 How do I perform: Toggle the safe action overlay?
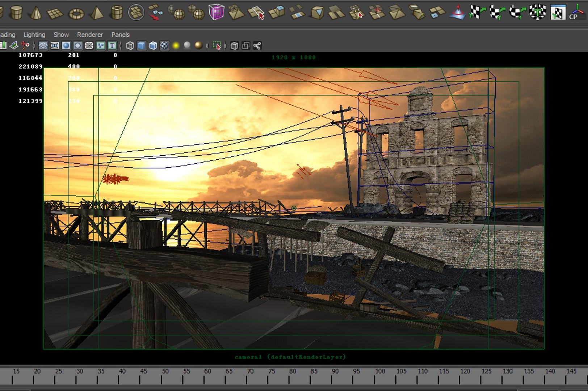pos(101,46)
